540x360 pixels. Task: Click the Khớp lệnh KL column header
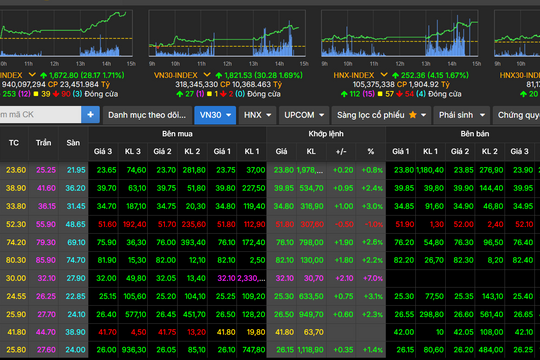(311, 152)
